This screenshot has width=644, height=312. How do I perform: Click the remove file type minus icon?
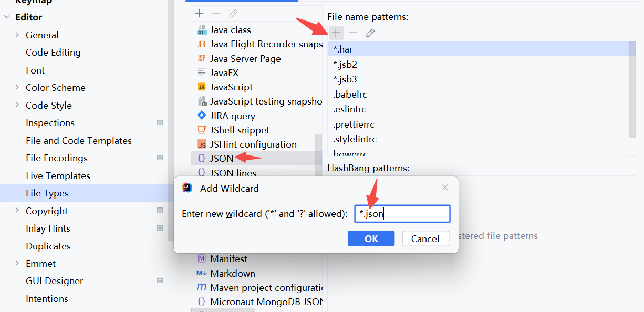[216, 14]
